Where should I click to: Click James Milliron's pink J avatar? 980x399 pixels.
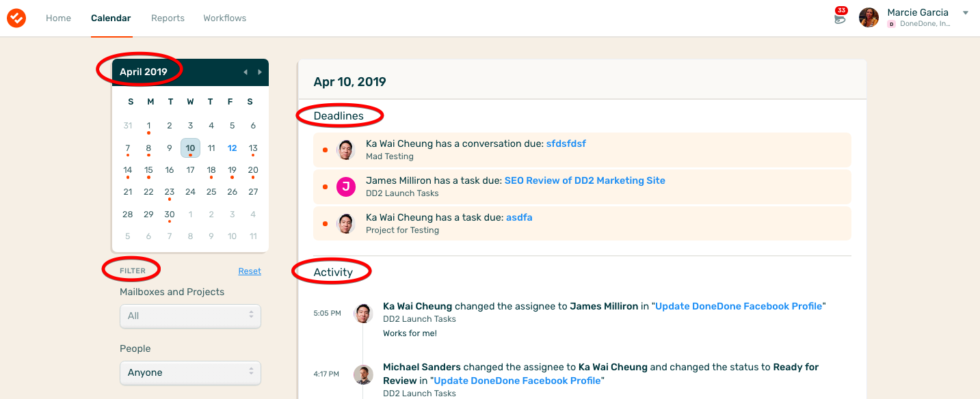346,187
